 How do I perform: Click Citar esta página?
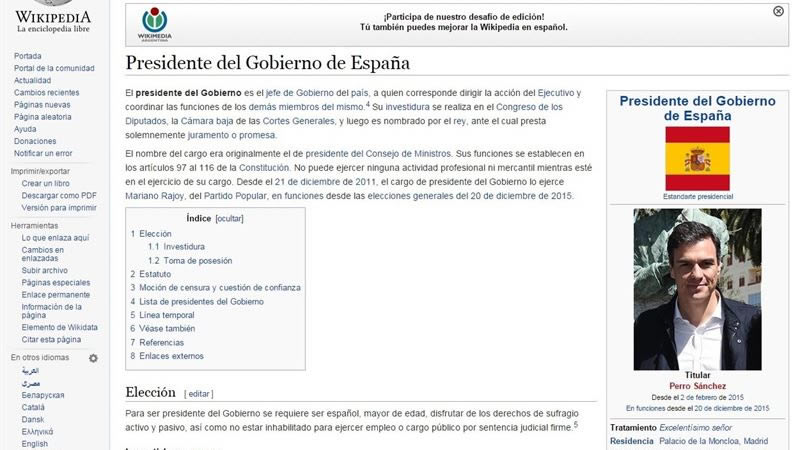51,340
